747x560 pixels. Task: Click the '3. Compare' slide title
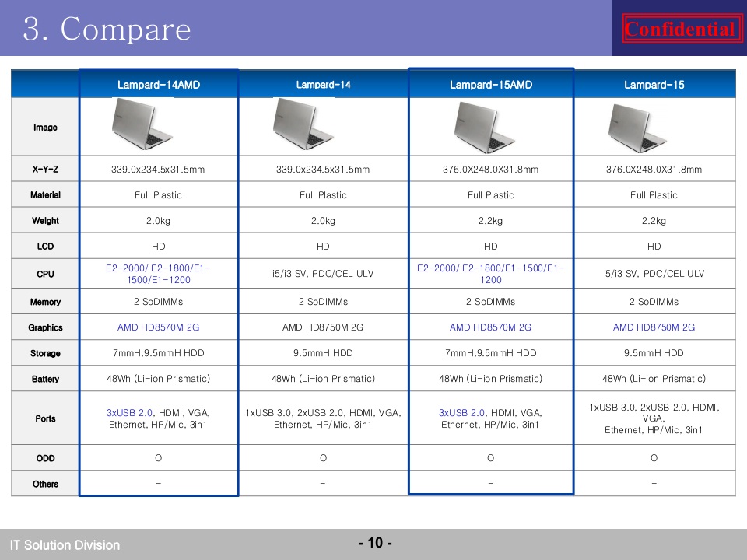[107, 29]
